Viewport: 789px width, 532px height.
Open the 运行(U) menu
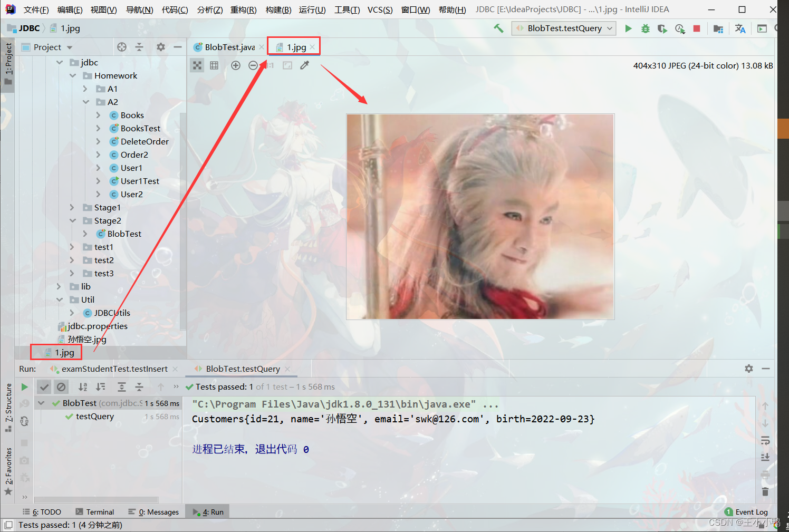tap(312, 9)
